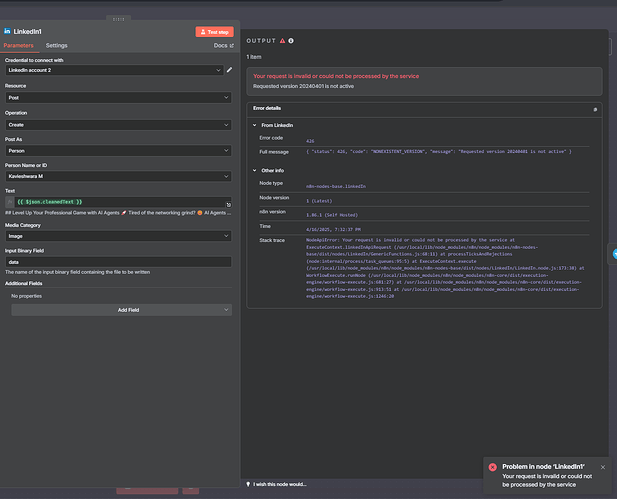Open the Media Category dropdown showing Image
The height and width of the screenshot is (499, 617).
(x=118, y=236)
